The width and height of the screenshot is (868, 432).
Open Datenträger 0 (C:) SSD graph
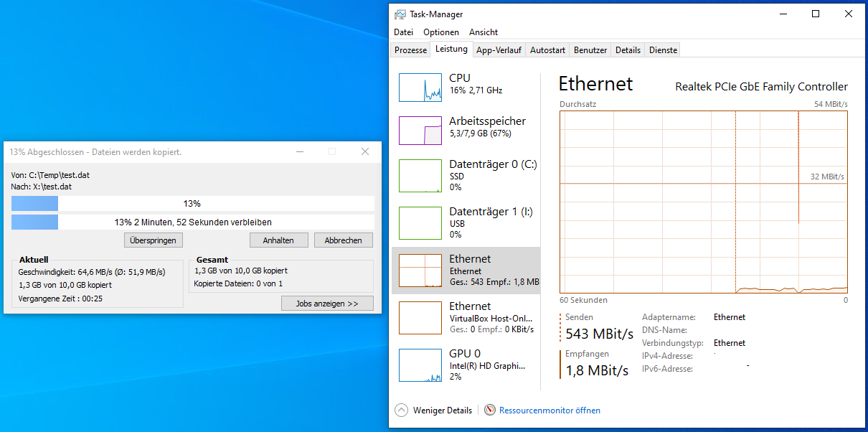(420, 176)
